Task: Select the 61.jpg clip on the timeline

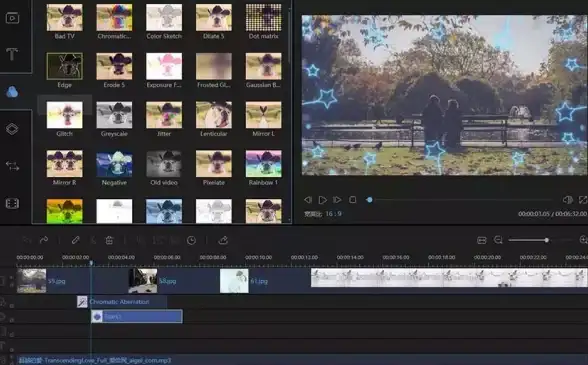Action: [x=265, y=281]
